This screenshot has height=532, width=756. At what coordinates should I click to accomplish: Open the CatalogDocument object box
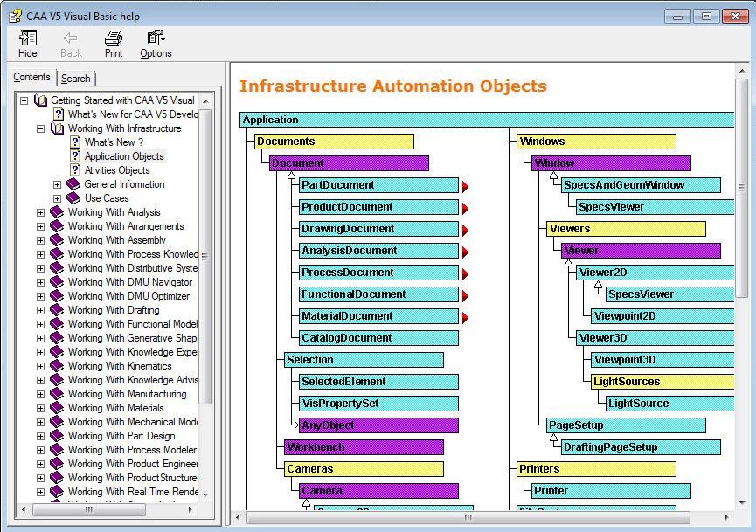coord(378,338)
